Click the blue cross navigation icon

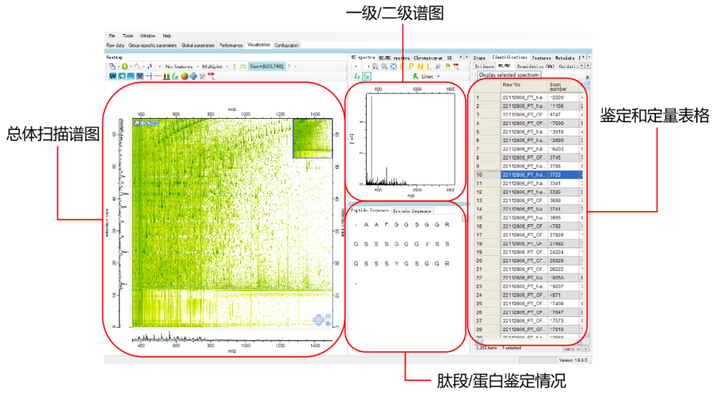(193, 76)
